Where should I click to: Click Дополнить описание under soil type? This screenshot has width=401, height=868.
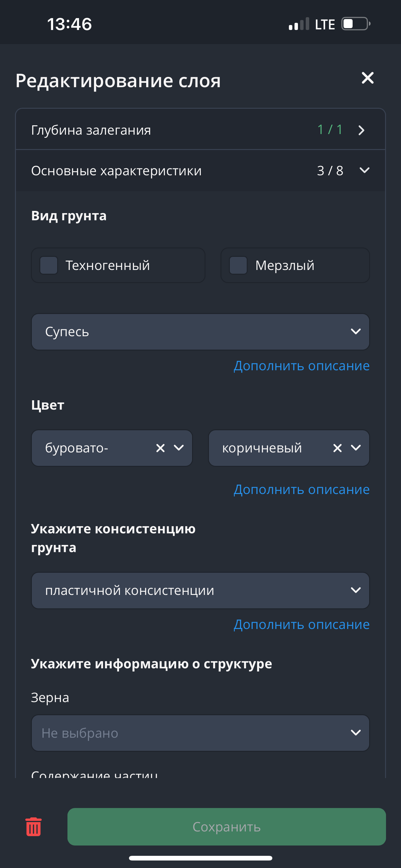(301, 366)
